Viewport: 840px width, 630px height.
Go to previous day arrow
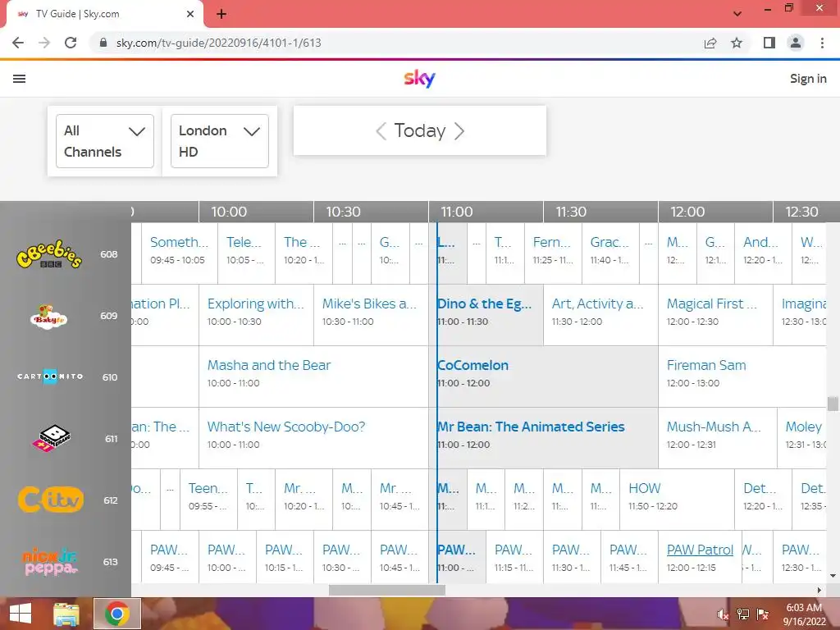click(381, 130)
